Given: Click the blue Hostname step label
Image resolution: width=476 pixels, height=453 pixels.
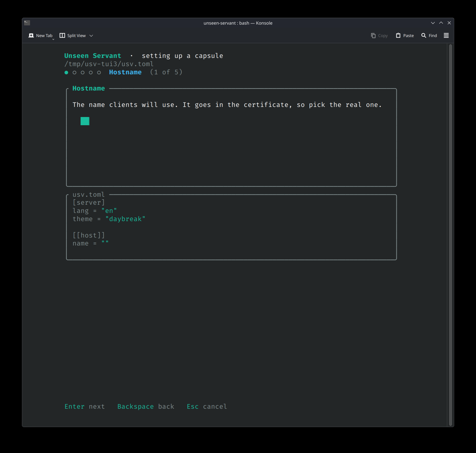Looking at the screenshot, I should tap(125, 72).
